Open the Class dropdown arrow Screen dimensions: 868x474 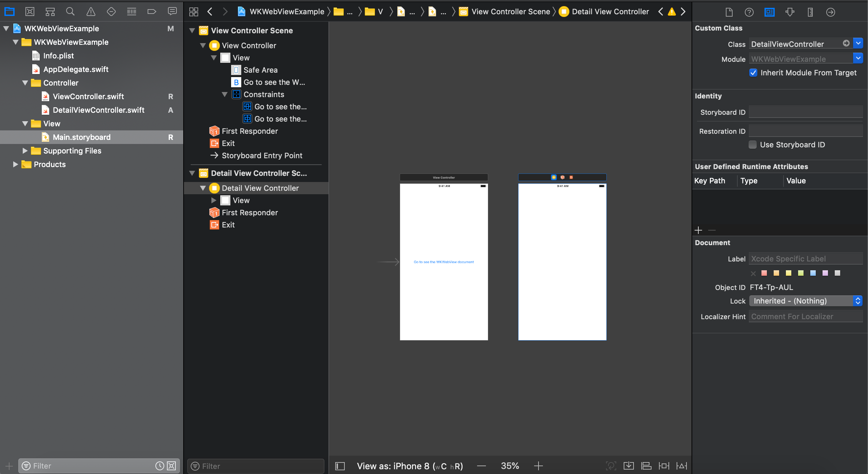(858, 43)
